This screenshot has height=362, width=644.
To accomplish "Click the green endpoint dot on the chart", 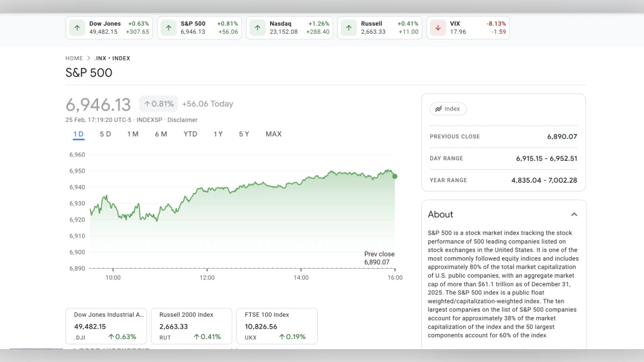I will (394, 176).
